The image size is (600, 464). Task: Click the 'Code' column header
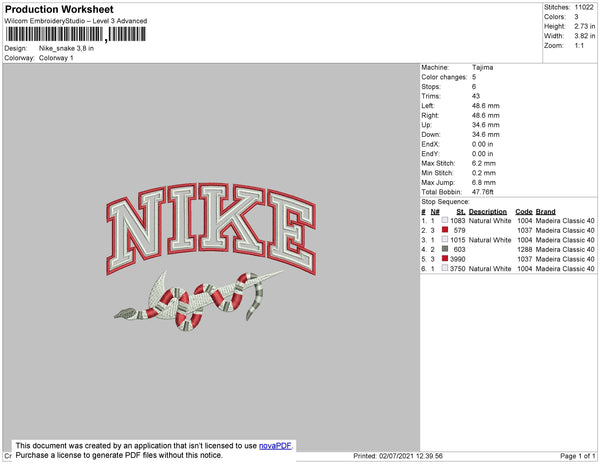click(x=524, y=212)
